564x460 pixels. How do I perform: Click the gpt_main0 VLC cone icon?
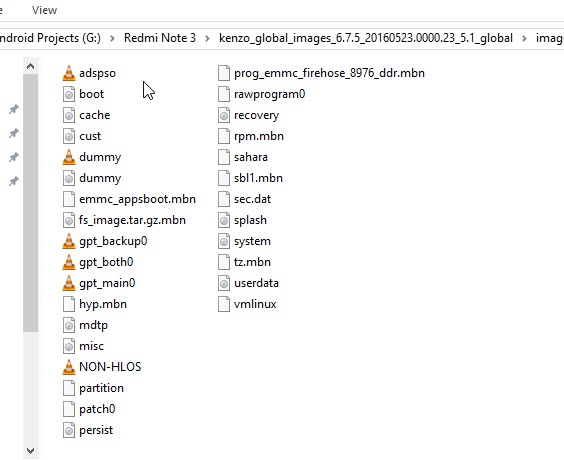pos(69,283)
